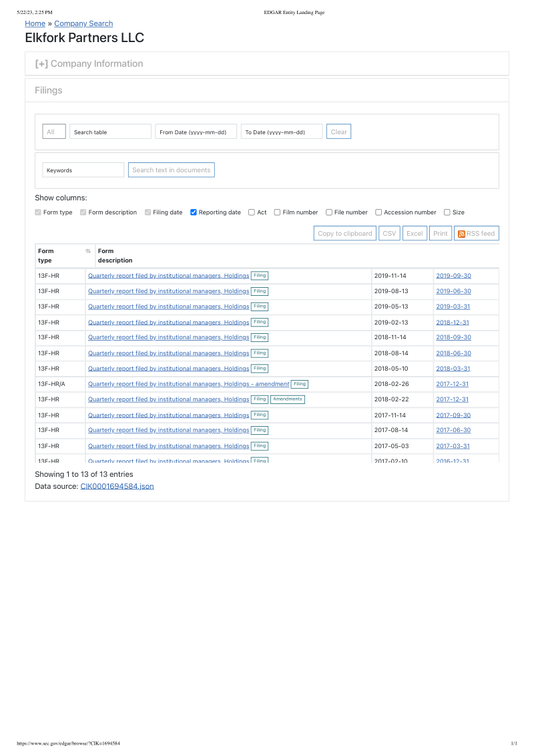Toggle the Form description column checkbox

click(83, 212)
